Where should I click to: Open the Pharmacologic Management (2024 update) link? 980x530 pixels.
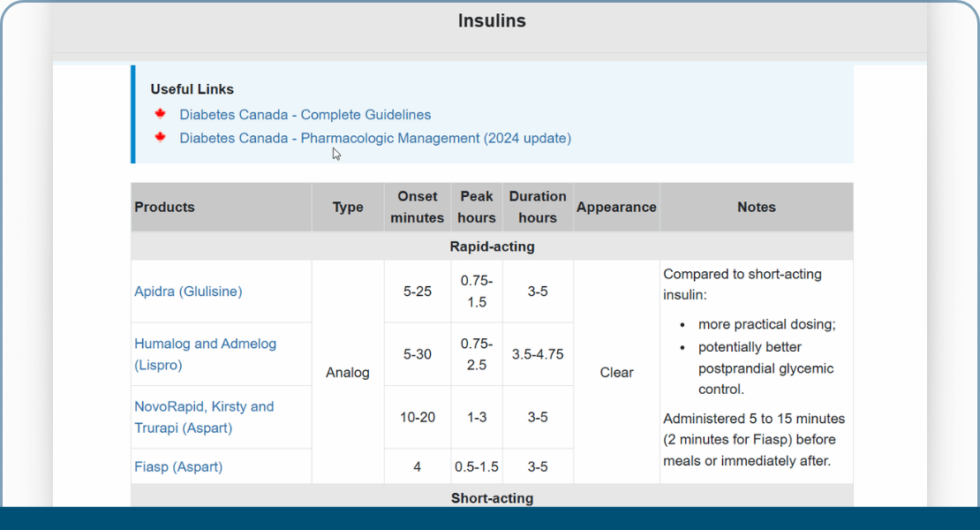pos(375,138)
